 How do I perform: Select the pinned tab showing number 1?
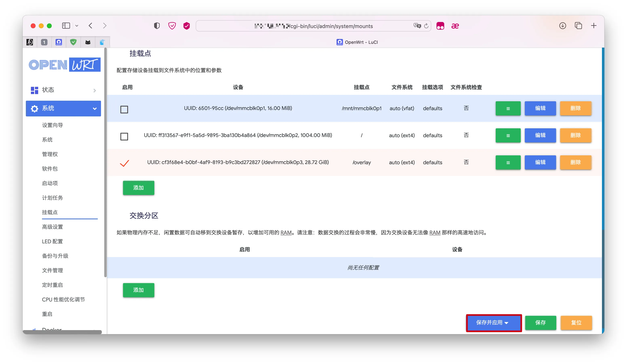[44, 42]
